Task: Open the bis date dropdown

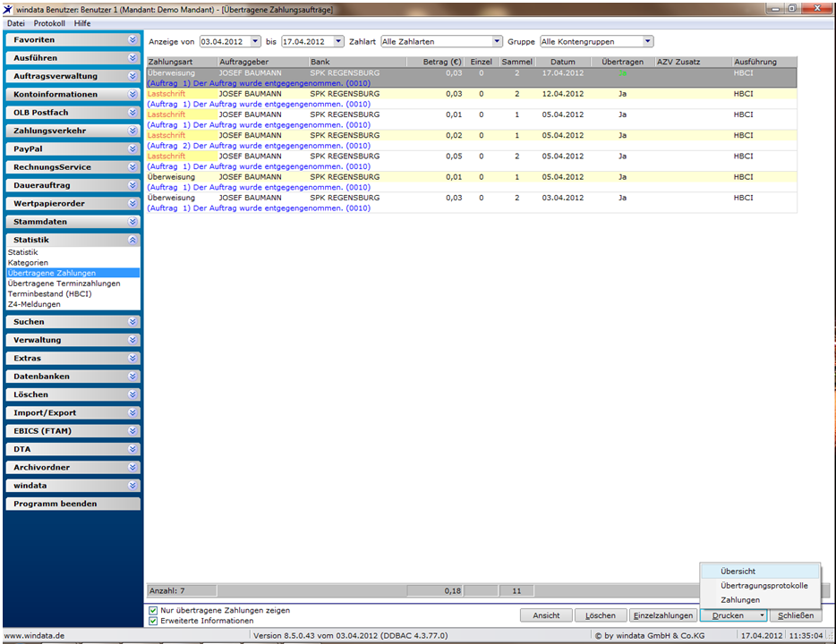Action: click(338, 41)
